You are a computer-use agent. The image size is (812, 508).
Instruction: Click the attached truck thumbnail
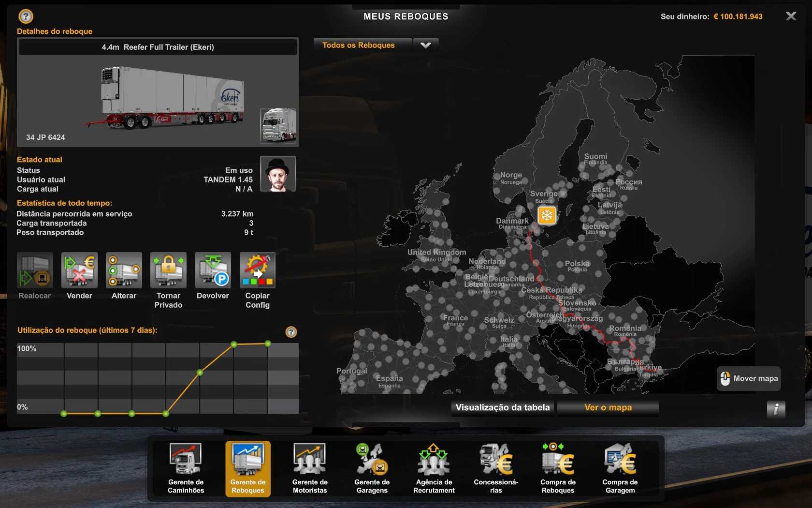click(x=278, y=126)
